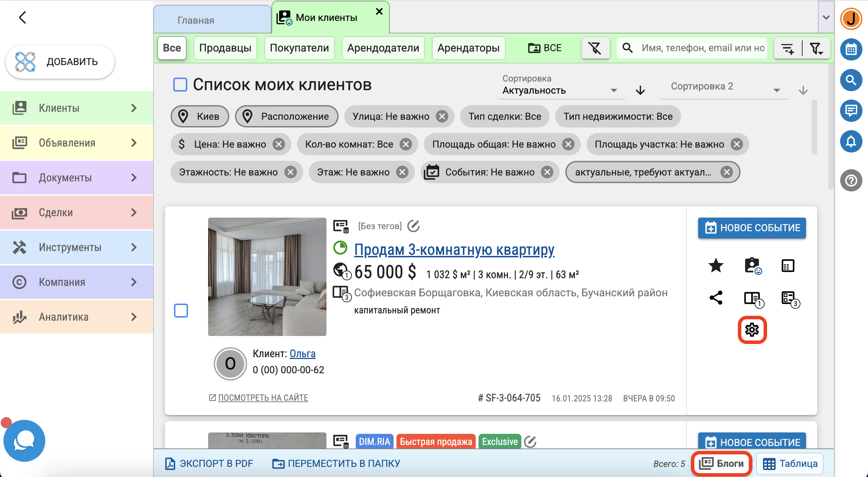Click the share icon on the listing
Screen dimensions: 868x477
click(716, 298)
